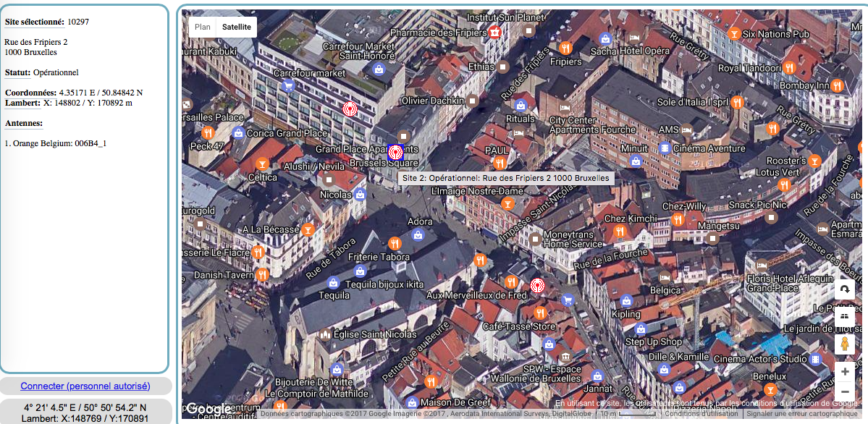
Task: Click the Step Up Shop icon
Action: 641,328
